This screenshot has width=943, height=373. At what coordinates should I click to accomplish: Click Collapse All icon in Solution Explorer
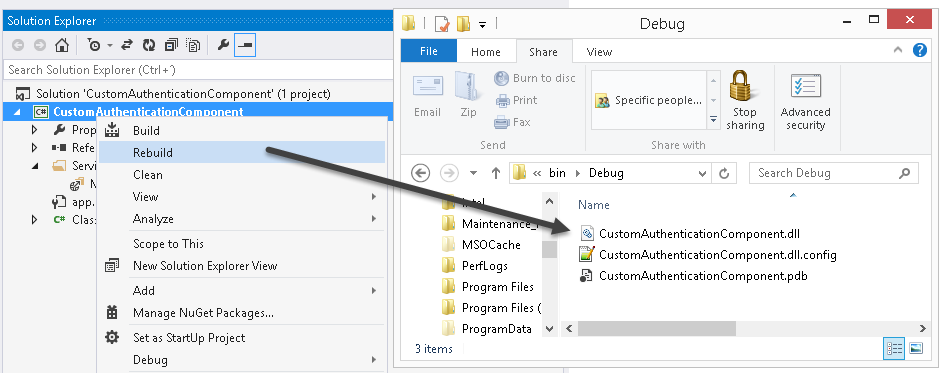(171, 45)
